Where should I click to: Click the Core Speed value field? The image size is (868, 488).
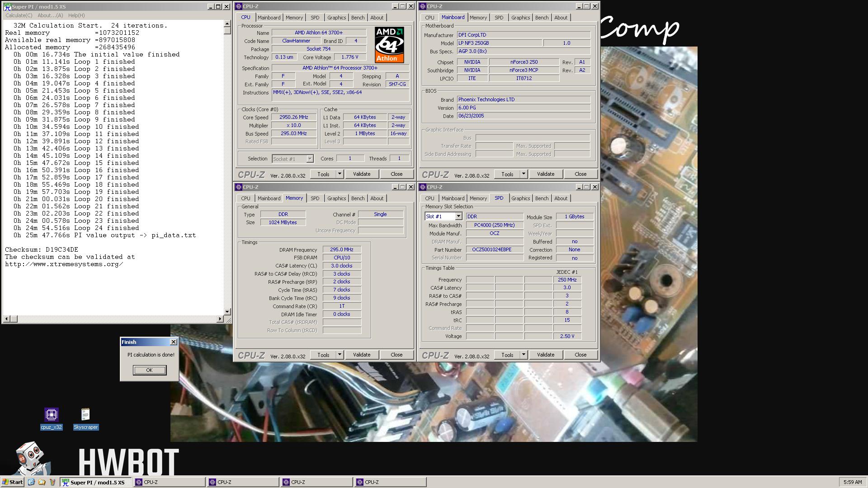pyautogui.click(x=293, y=117)
